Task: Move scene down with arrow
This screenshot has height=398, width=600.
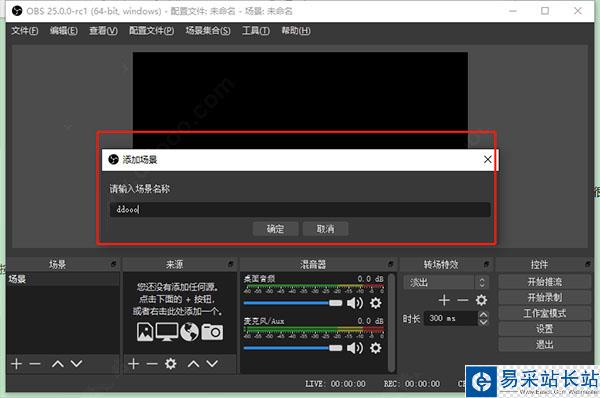Action: click(77, 364)
